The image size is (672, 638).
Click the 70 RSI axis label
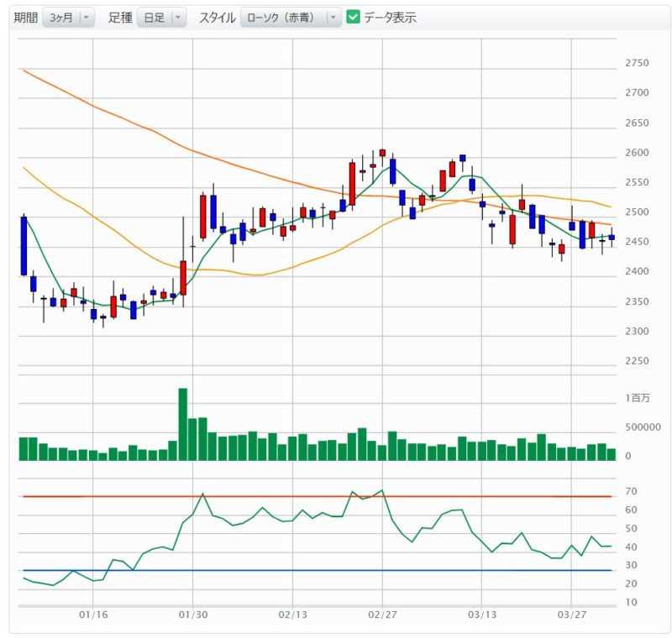[x=631, y=491]
